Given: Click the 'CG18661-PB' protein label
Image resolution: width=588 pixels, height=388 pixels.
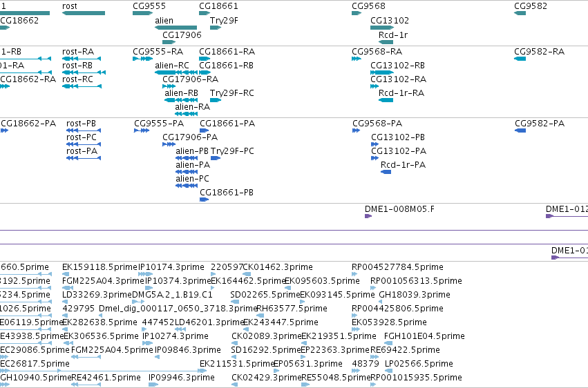Looking at the screenshot, I should [227, 193].
